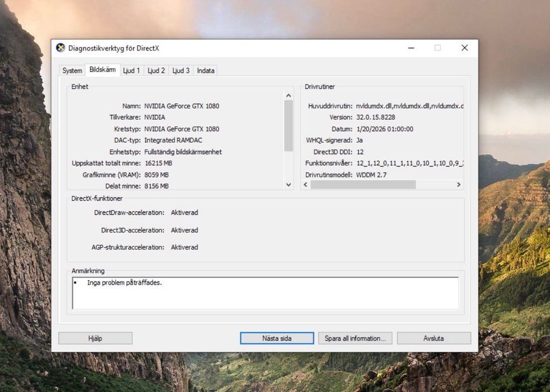
Task: Minimize the DirectX diagnostic window
Action: pos(410,48)
